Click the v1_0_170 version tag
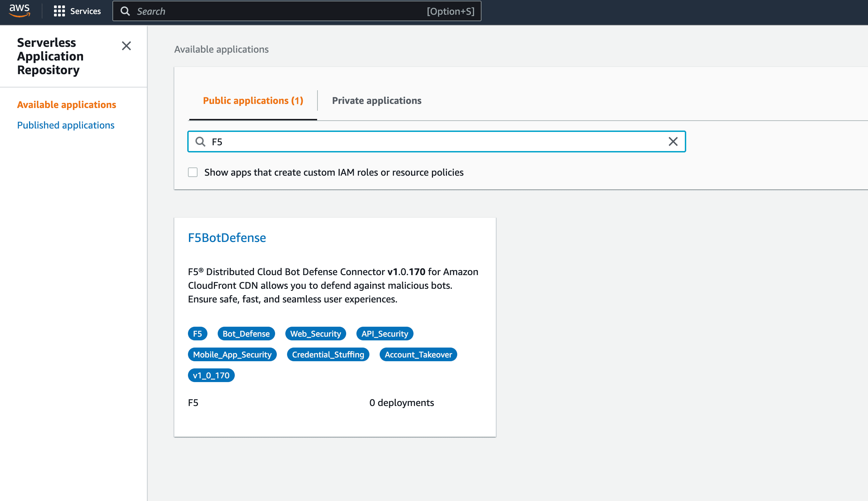Viewport: 868px width, 501px height. pyautogui.click(x=211, y=375)
